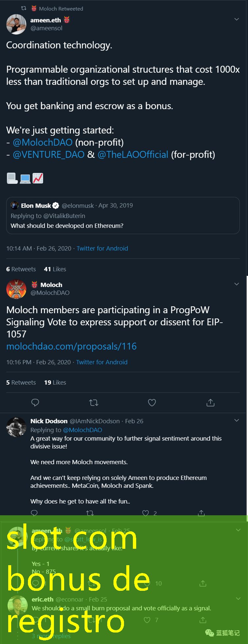Reply to Nick Dodson's comment
Screen dimensions: 248x644
click(34, 513)
